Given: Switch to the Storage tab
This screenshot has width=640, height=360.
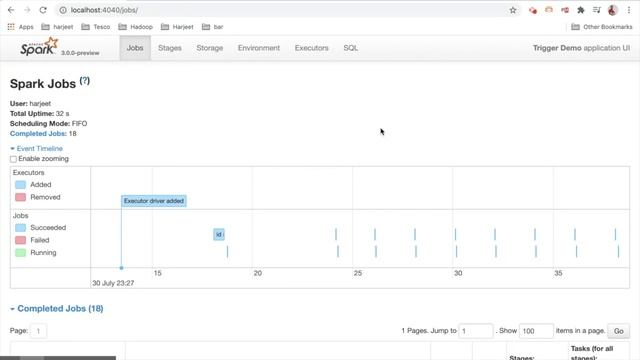Looking at the screenshot, I should 210,48.
